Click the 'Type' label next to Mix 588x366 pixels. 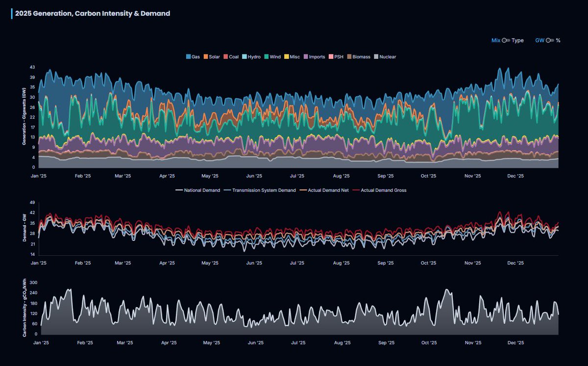517,40
